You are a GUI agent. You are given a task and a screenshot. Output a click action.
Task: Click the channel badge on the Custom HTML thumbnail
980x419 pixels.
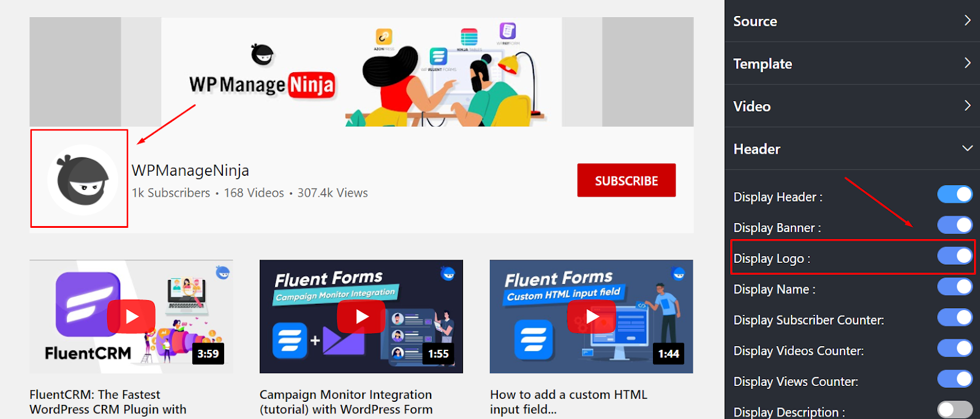point(679,273)
